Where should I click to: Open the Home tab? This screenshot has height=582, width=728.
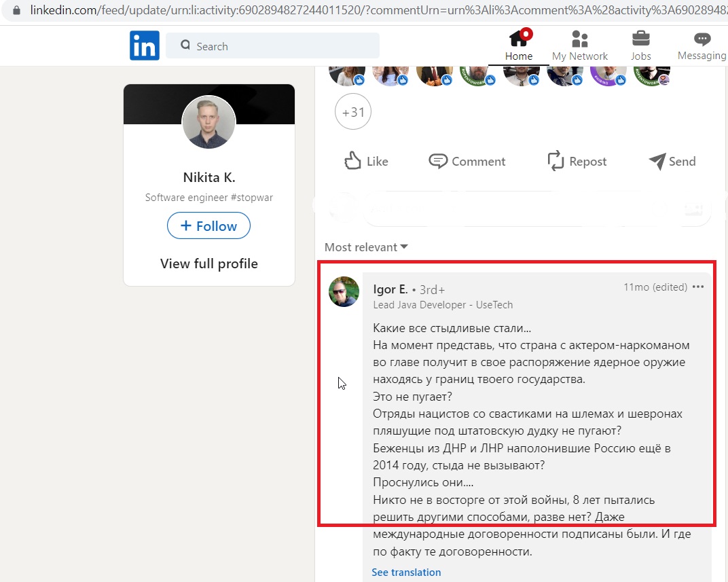[x=519, y=46]
